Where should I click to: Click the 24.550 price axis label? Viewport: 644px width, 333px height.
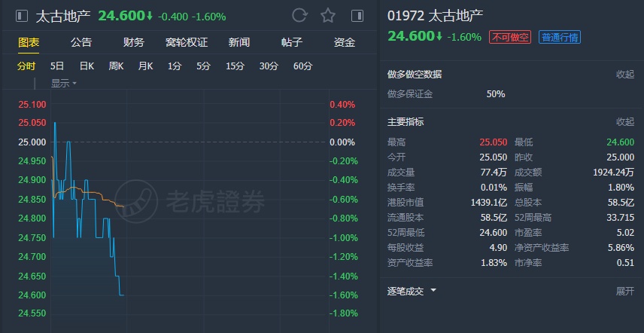coord(32,313)
